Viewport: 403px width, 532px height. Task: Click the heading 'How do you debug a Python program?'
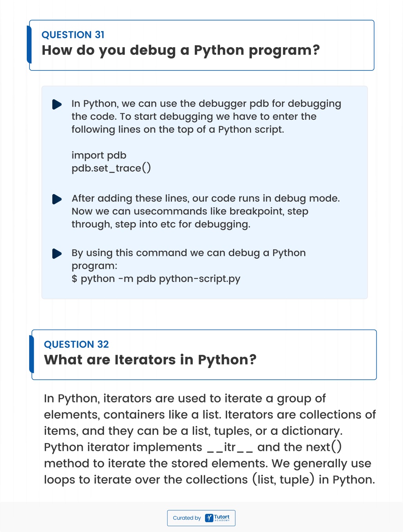coord(181,50)
